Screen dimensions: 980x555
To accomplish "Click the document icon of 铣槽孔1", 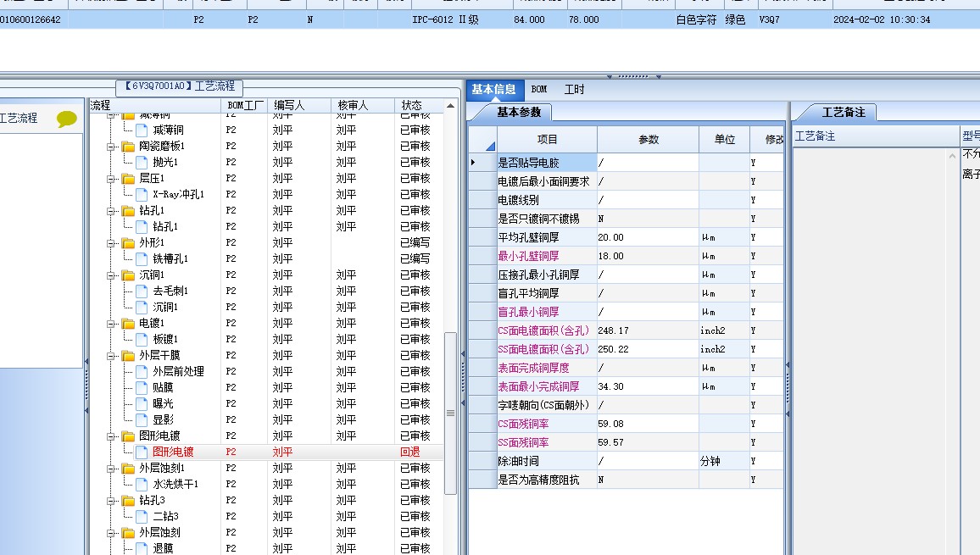I will coord(142,258).
